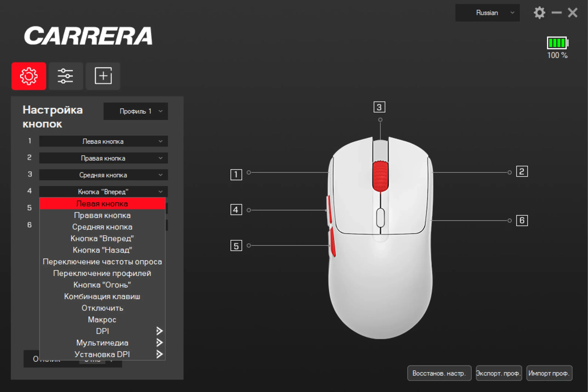Click button marker 3 above the mouse

pyautogui.click(x=379, y=107)
